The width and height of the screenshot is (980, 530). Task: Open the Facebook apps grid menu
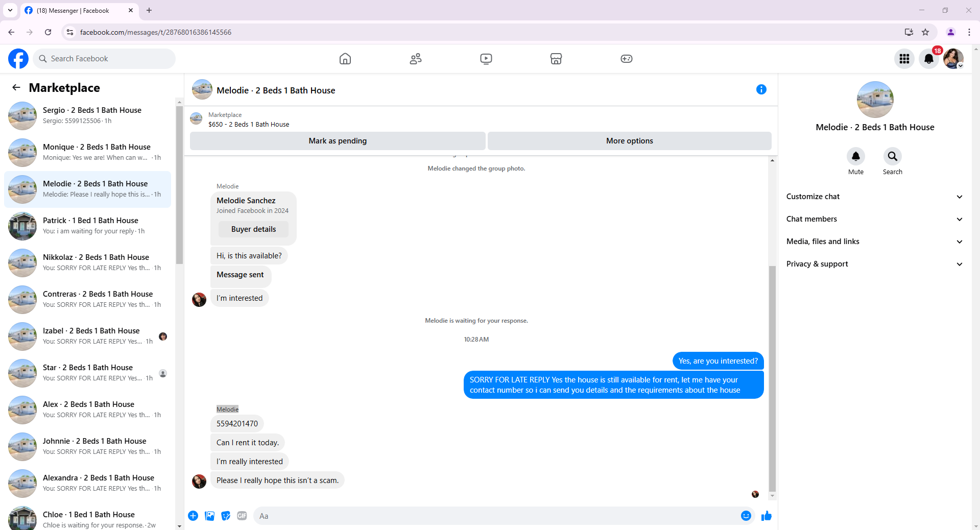pyautogui.click(x=904, y=59)
